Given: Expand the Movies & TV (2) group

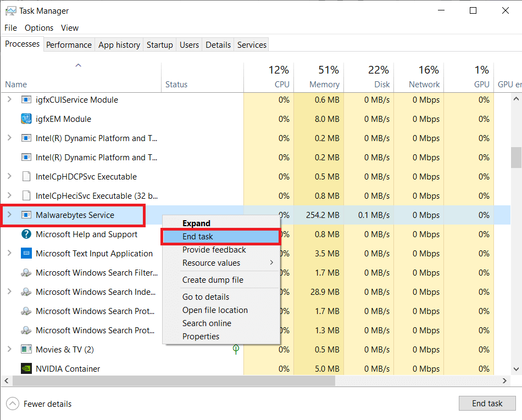Looking at the screenshot, I should pyautogui.click(x=9, y=349).
